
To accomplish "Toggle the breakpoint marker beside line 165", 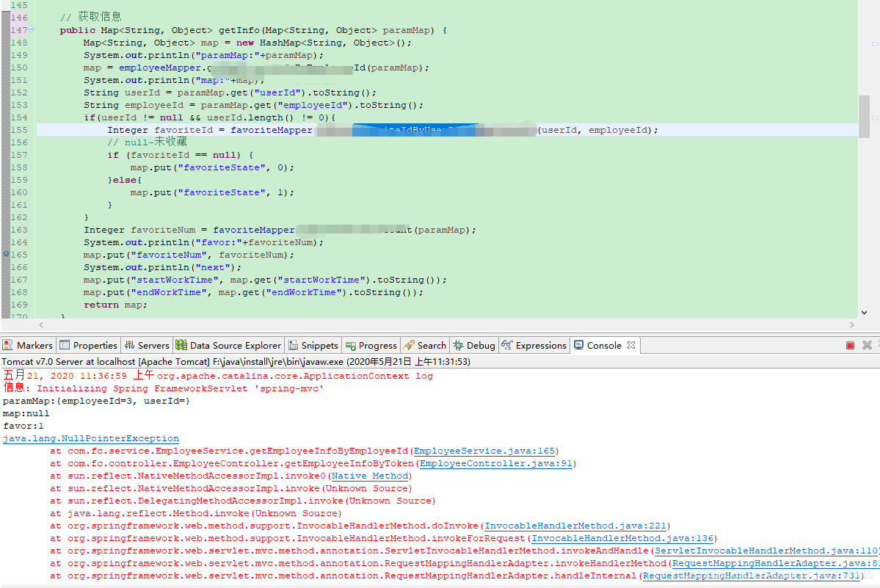I will (x=4, y=254).
